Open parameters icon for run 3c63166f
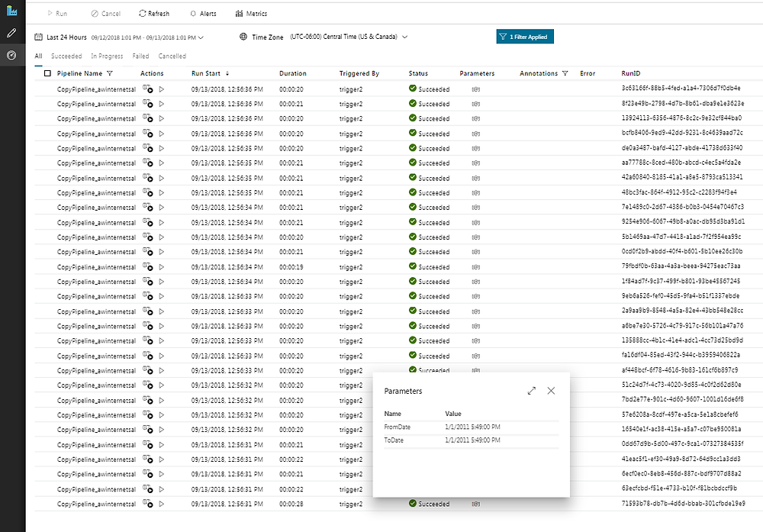The height and width of the screenshot is (532, 763). click(476, 89)
